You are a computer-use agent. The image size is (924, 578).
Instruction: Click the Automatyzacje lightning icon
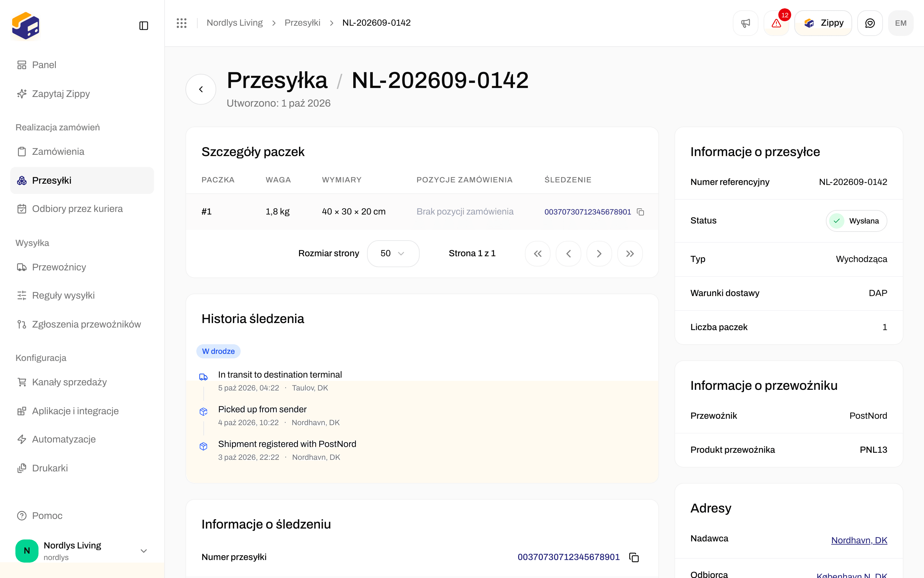coord(22,439)
